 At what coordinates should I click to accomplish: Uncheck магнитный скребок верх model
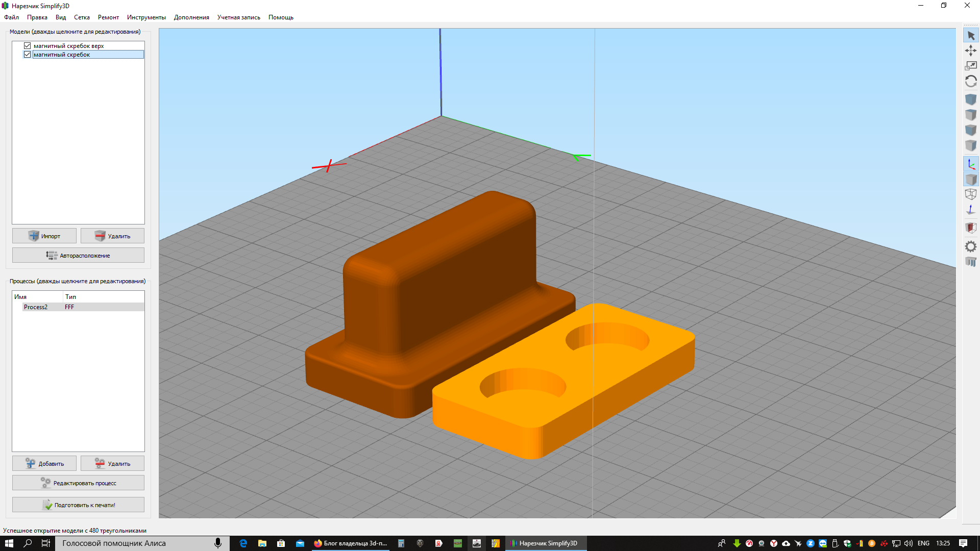click(28, 46)
